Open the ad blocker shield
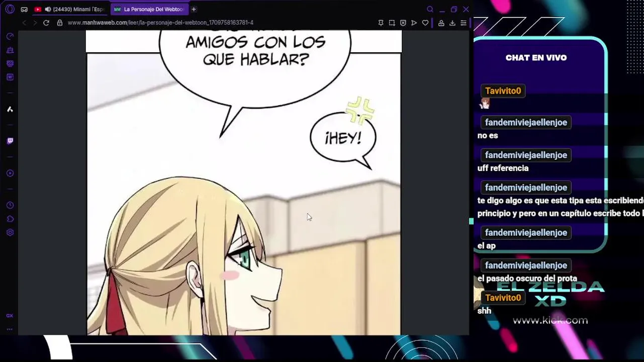 point(403,23)
